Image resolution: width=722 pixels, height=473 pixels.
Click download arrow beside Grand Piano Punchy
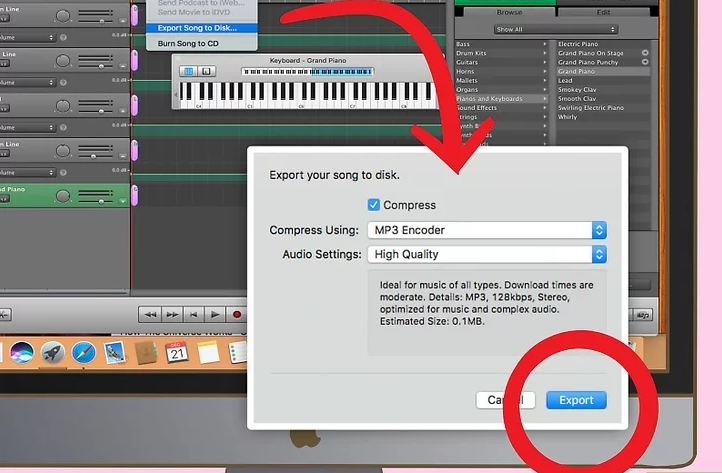point(645,62)
